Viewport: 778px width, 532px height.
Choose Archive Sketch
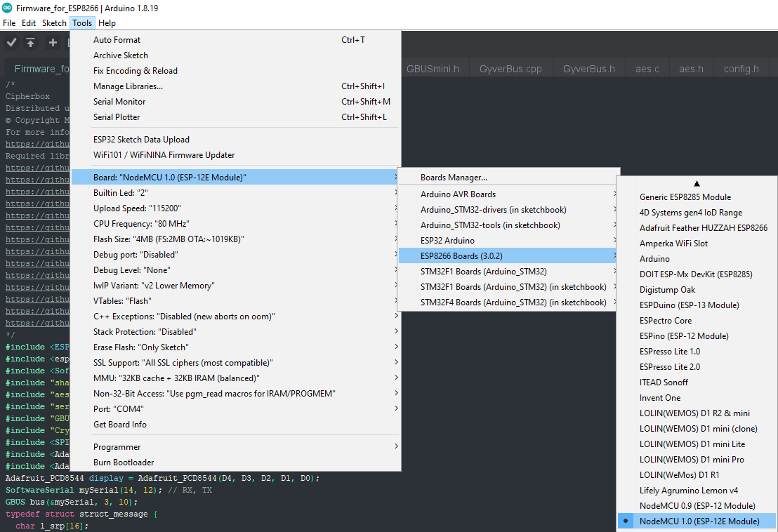coord(236,55)
